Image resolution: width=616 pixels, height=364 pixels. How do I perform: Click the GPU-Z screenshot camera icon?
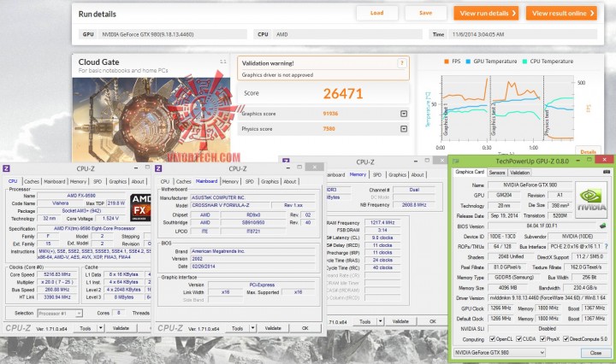pyautogui.click(x=607, y=173)
